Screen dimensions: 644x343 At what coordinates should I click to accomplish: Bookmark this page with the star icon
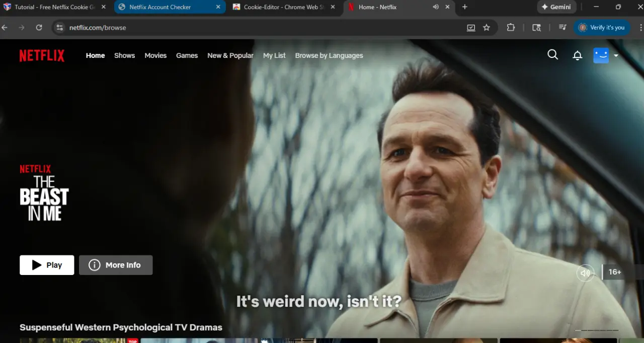coord(487,28)
